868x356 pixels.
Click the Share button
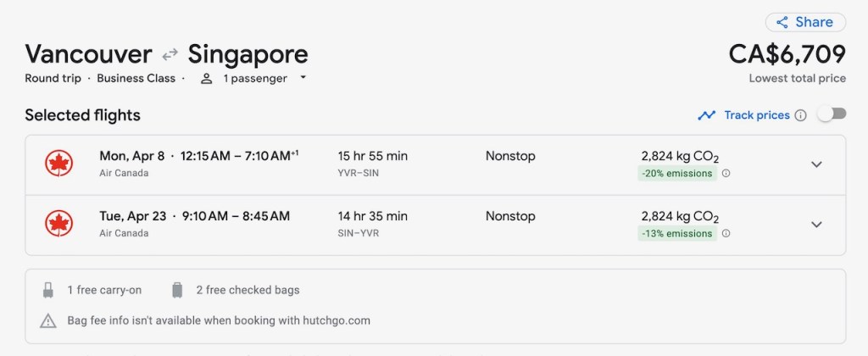(805, 22)
